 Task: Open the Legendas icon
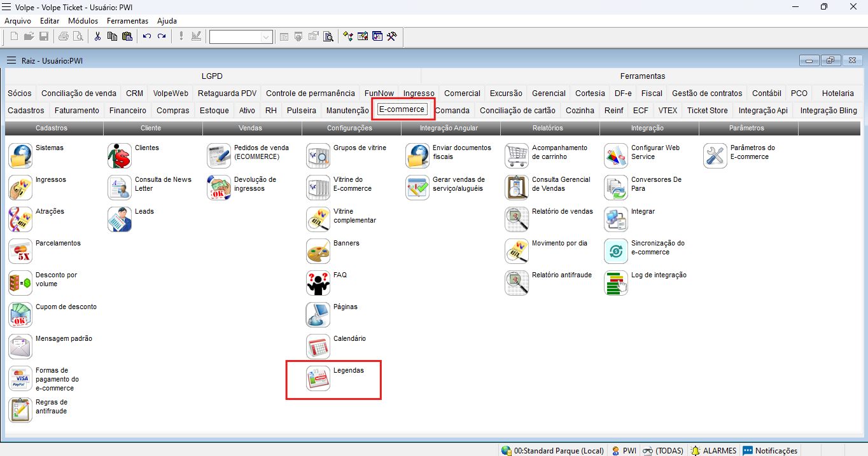click(318, 378)
